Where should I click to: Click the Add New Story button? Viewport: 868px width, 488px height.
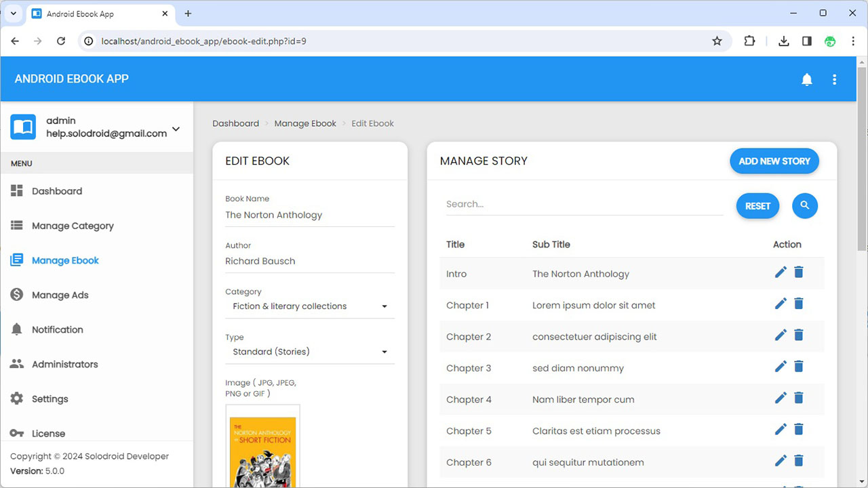tap(774, 161)
